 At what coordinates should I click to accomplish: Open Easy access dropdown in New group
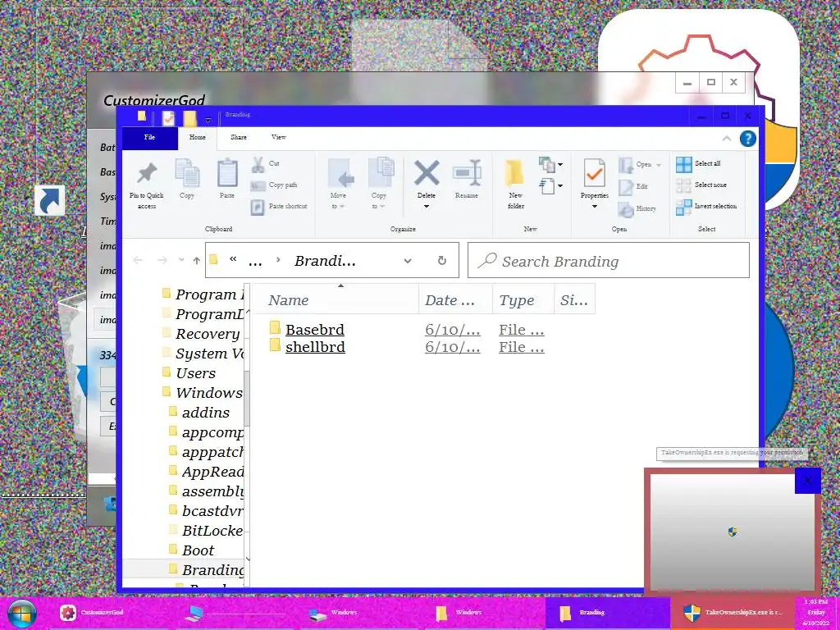pos(550,186)
